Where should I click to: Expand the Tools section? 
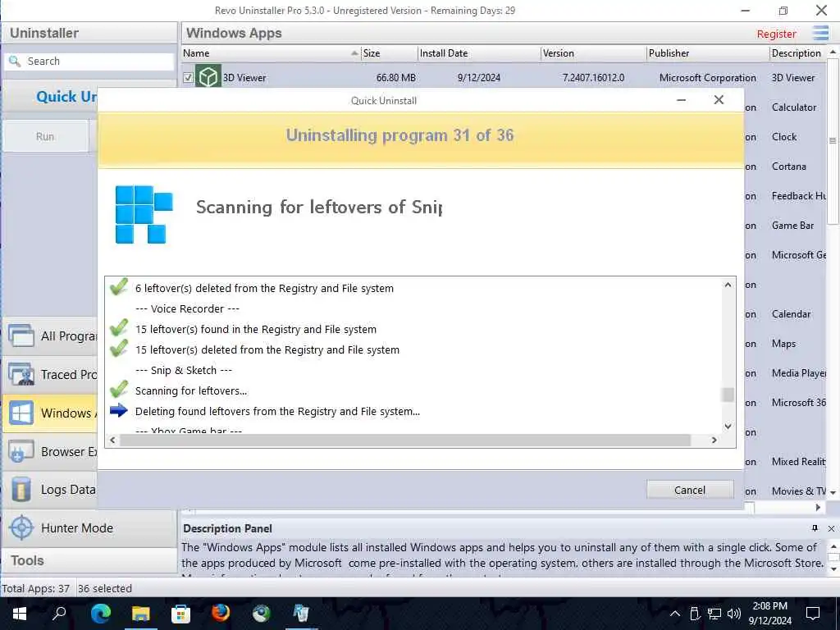89,560
